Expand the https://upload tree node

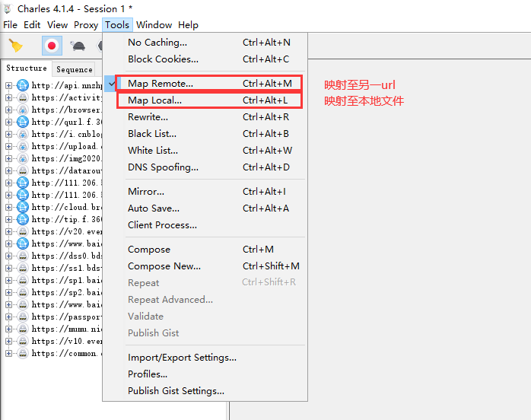9,146
